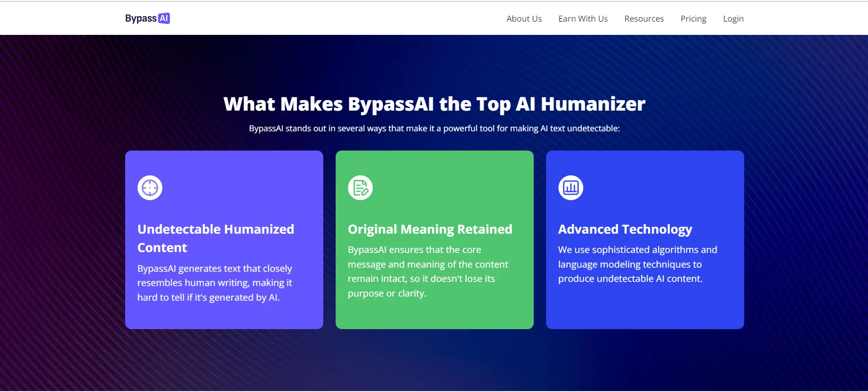868x392 pixels.
Task: Open the Earn With Us menu item
Action: (x=583, y=19)
